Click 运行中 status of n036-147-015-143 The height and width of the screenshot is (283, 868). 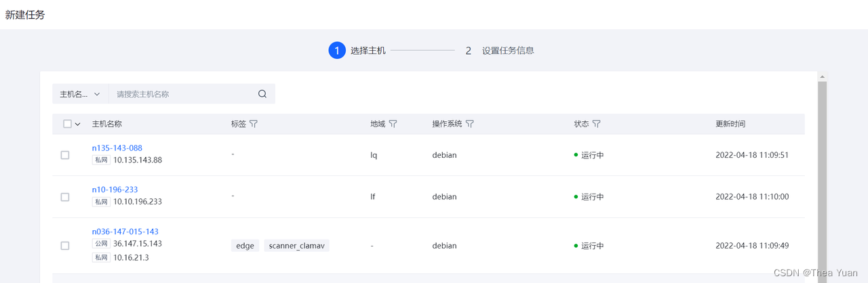coord(589,246)
